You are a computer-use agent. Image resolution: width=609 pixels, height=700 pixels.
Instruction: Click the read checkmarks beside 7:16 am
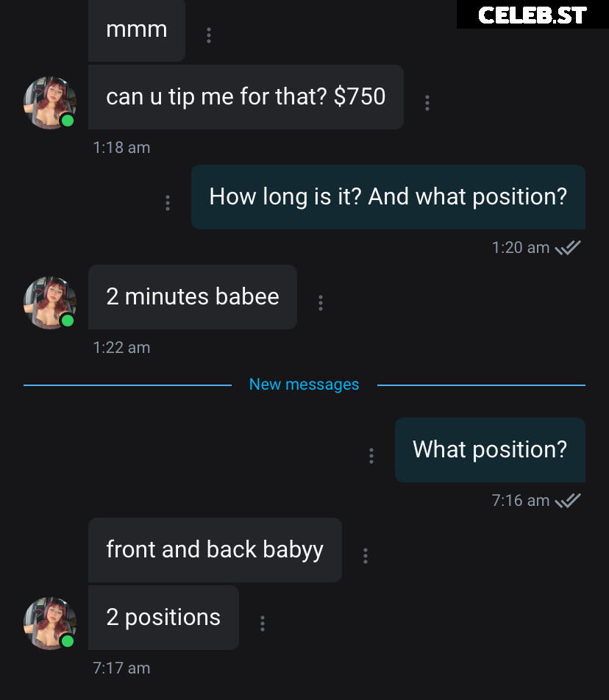[568, 501]
